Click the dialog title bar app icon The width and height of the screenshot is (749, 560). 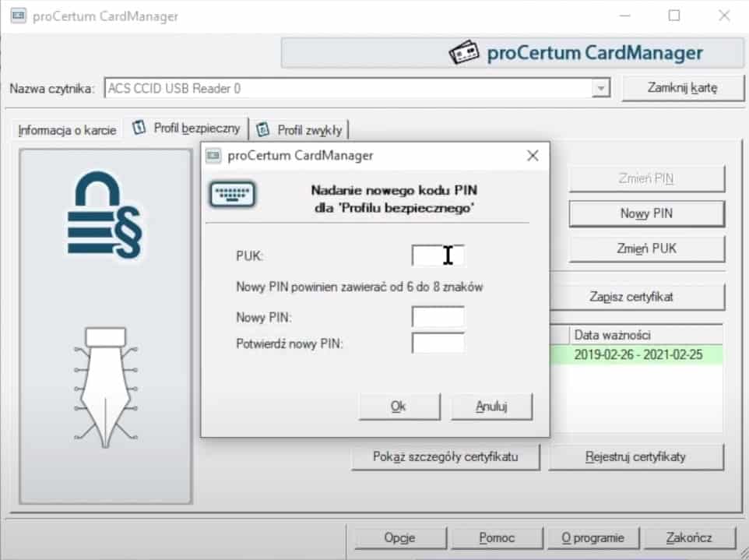[213, 156]
